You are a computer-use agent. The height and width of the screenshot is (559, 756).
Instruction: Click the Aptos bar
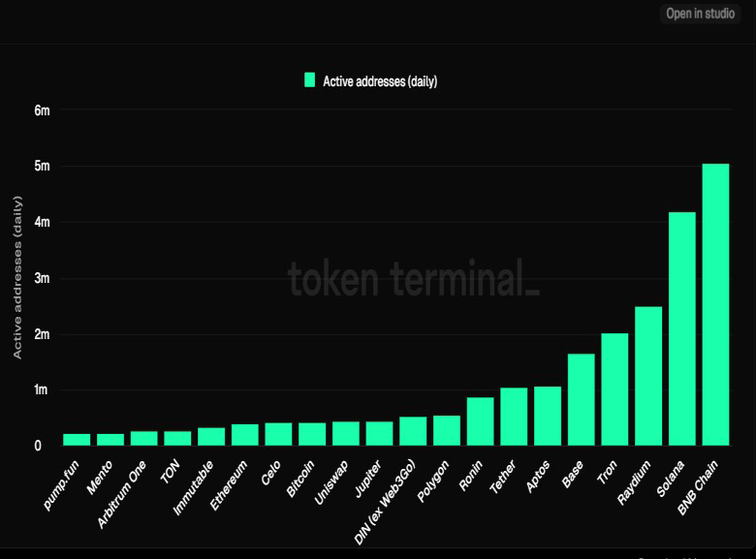click(548, 416)
